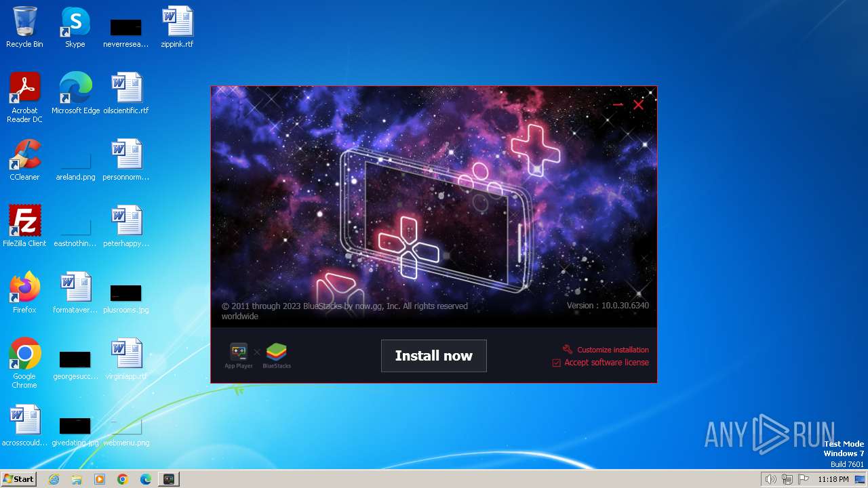Open Windows Media Player from taskbar

100,479
